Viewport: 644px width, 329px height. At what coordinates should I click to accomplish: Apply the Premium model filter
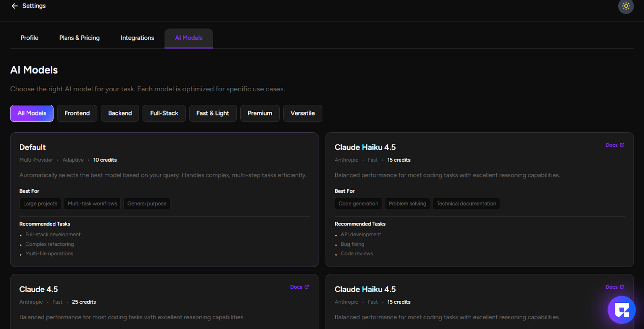click(x=260, y=113)
